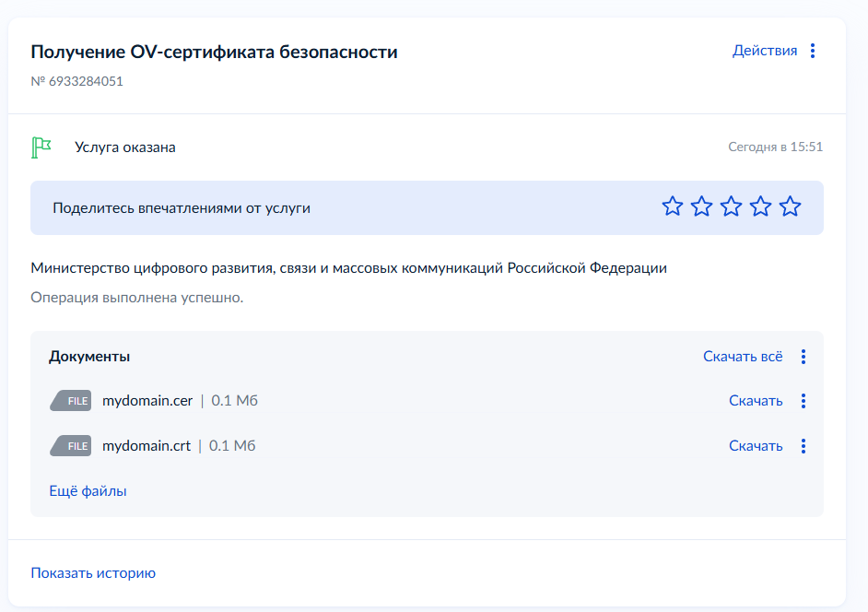Show request history via Показать историю
The height and width of the screenshot is (612, 868).
tap(93, 573)
